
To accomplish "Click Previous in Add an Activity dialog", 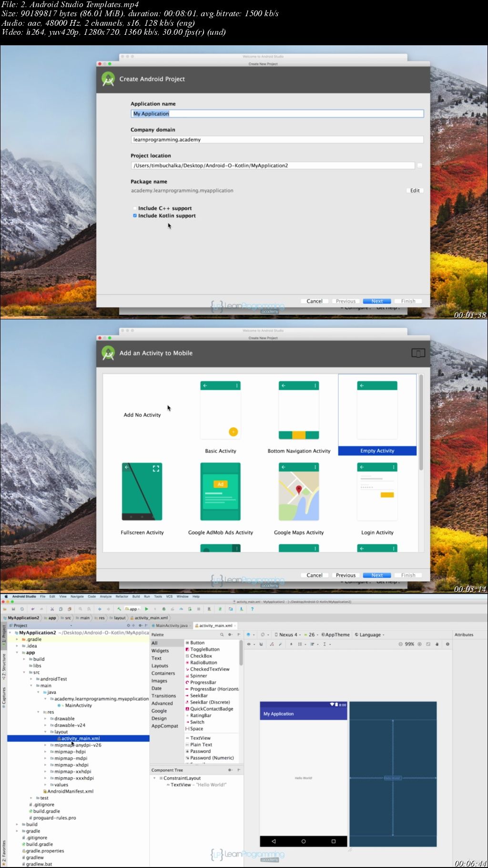I will point(346,575).
